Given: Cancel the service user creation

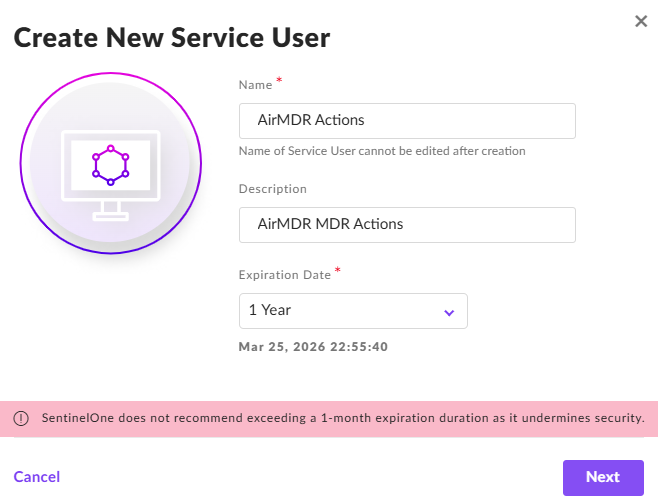Looking at the screenshot, I should point(37,477).
